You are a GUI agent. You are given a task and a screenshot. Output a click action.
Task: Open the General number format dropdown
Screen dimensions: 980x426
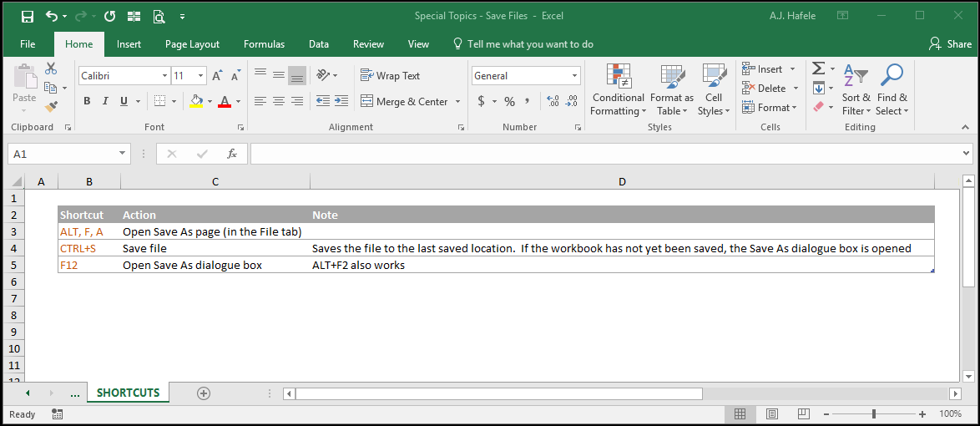point(575,76)
